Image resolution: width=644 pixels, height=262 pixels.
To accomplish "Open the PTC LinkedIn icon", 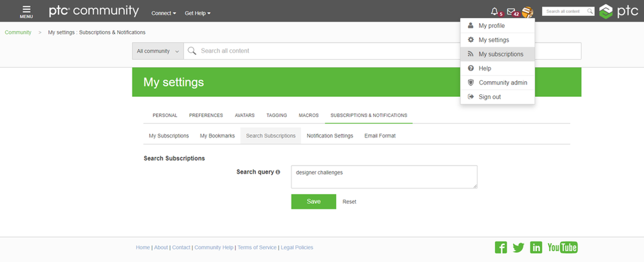I will tap(536, 247).
